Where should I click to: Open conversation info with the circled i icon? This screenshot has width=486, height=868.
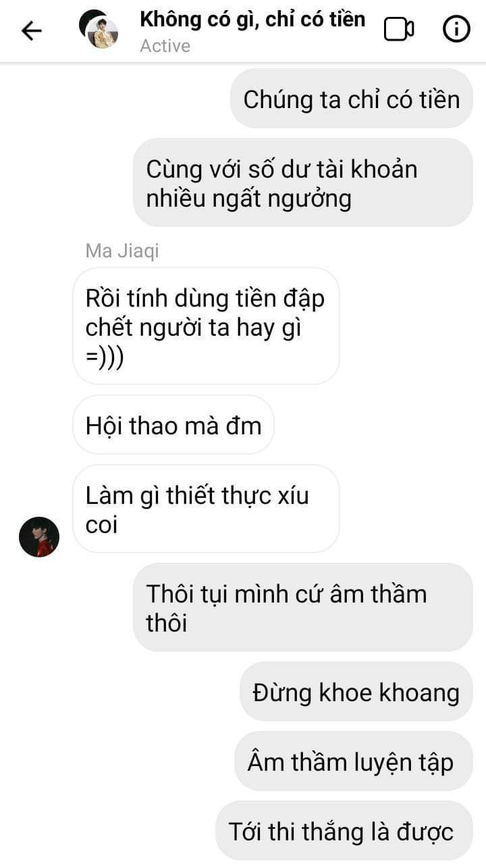point(456,30)
